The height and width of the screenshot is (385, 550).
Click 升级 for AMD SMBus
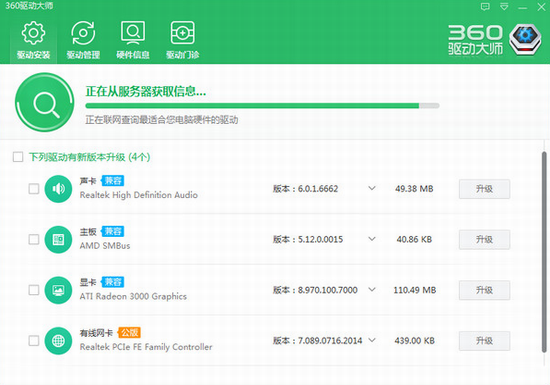484,239
